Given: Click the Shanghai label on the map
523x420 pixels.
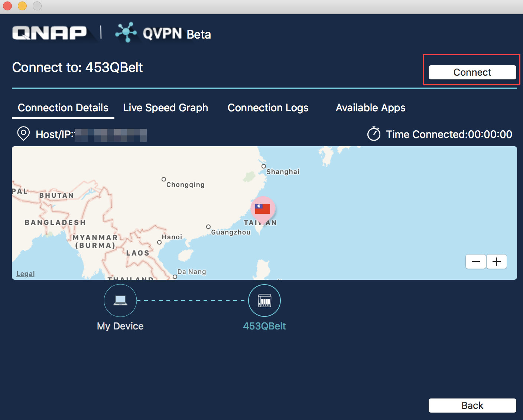Looking at the screenshot, I should tap(282, 171).
